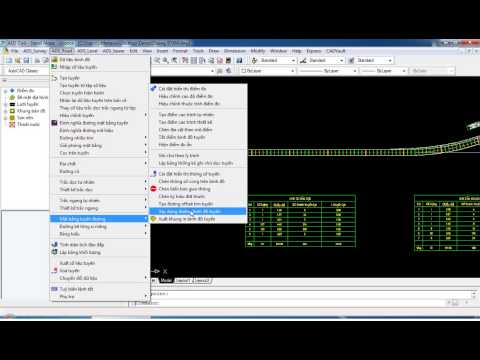The width and height of the screenshot is (480, 360).
Task: Open the first Standard text style dropdown
Action: pyautogui.click(x=293, y=60)
